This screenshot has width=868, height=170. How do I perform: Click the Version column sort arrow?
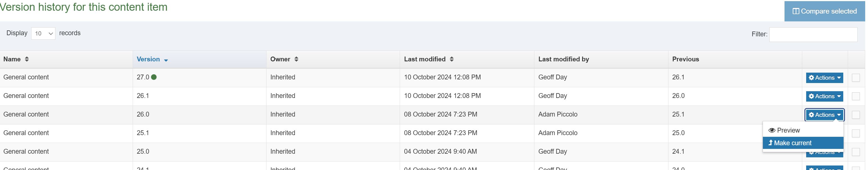(166, 60)
